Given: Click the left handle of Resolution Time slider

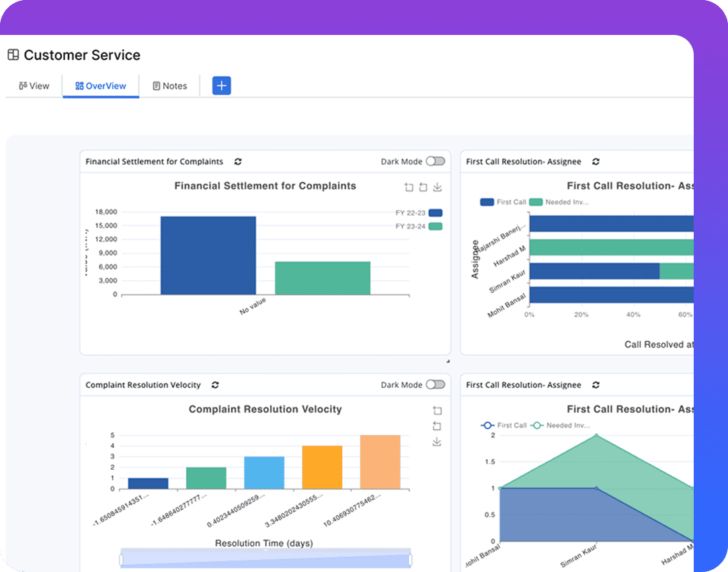Looking at the screenshot, I should pyautogui.click(x=121, y=559).
